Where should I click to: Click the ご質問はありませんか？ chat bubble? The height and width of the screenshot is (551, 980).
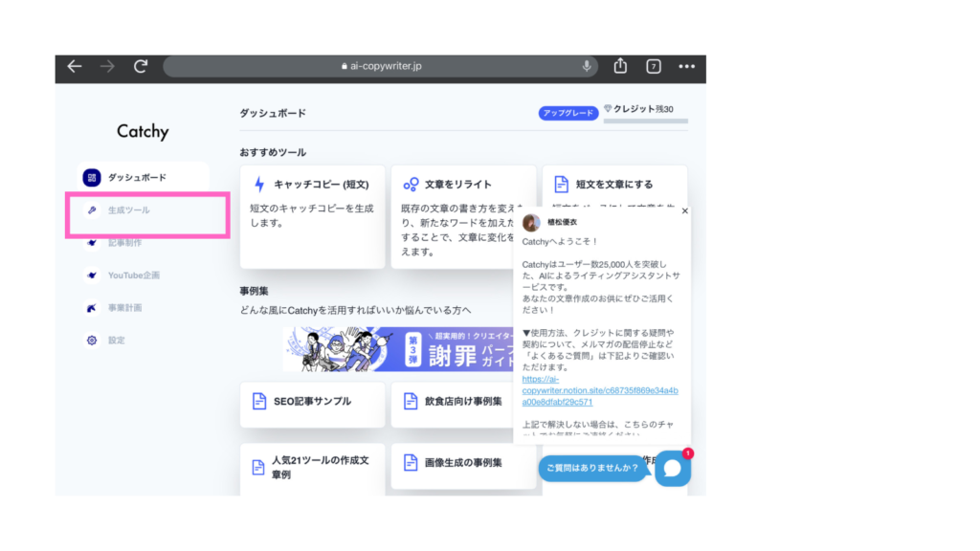(x=592, y=468)
